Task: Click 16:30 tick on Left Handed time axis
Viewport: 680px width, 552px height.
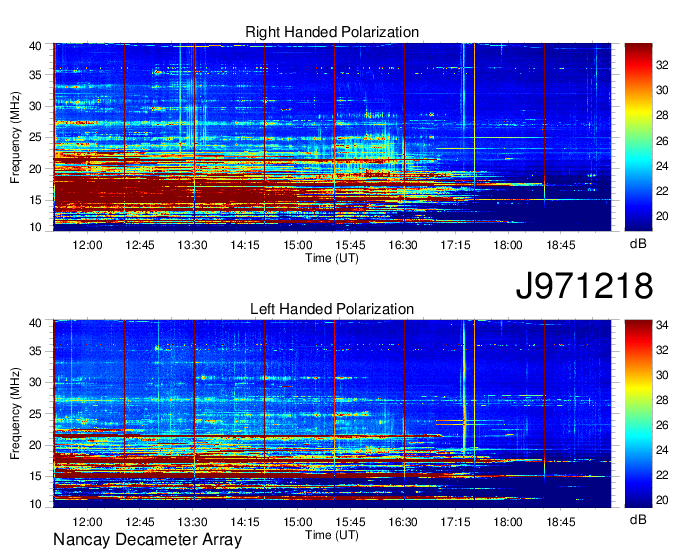Action: point(403,522)
